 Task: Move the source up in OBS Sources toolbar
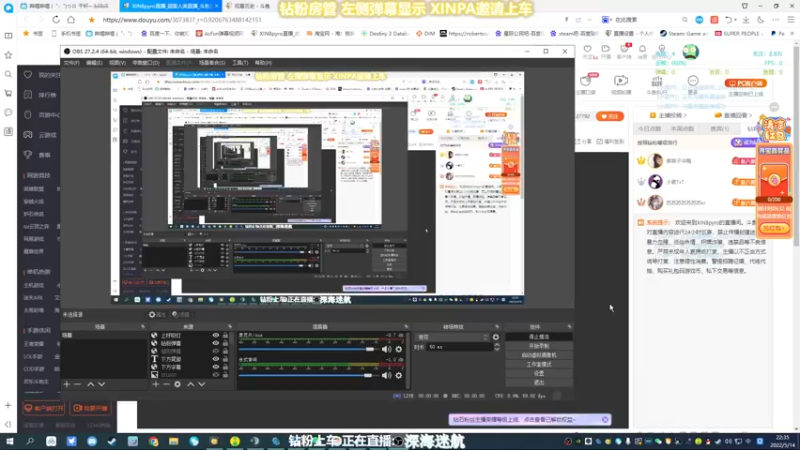click(x=190, y=384)
